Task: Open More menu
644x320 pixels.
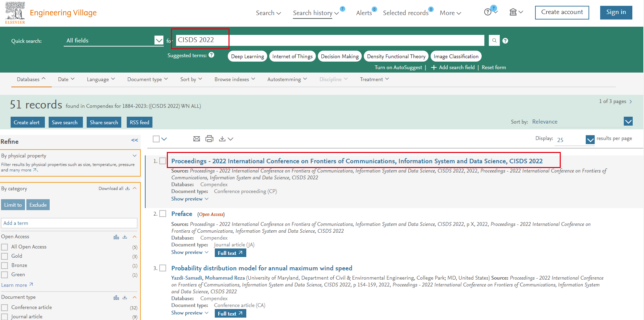Action: click(450, 13)
